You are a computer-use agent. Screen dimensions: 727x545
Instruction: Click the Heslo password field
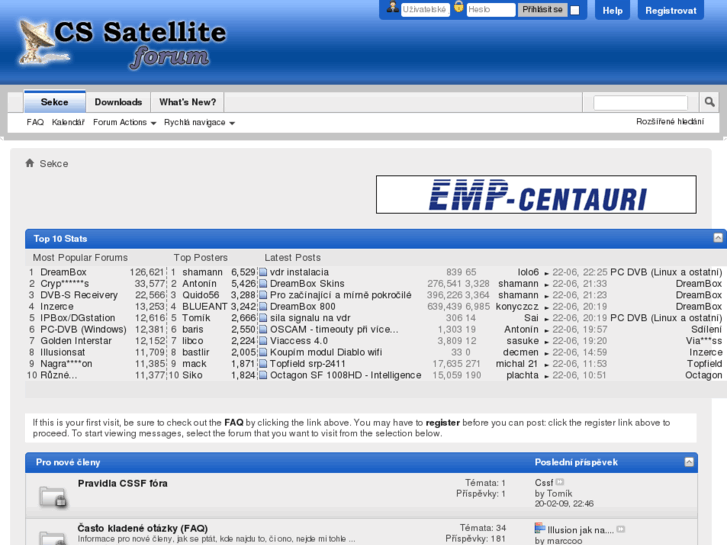491,10
